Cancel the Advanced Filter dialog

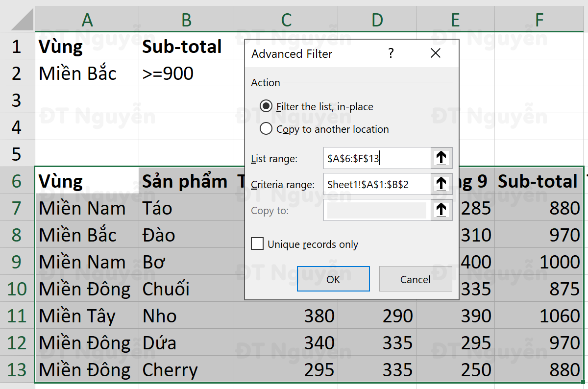(416, 279)
